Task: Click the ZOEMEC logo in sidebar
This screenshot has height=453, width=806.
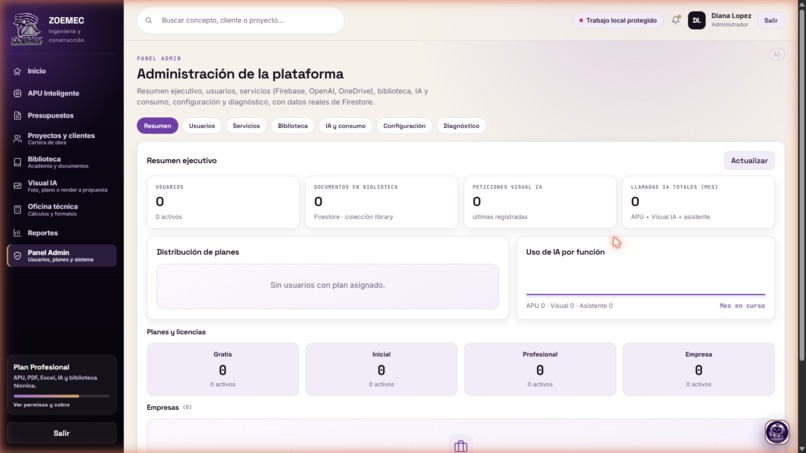Action: 26,29
